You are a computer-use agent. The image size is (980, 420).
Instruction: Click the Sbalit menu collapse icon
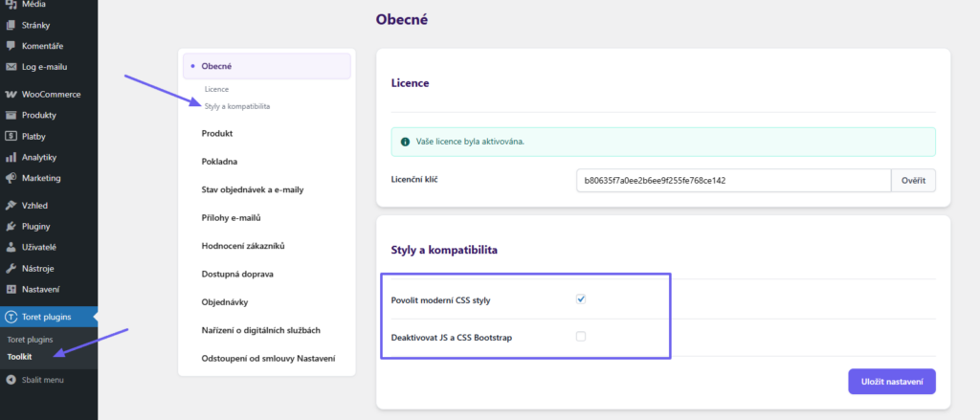point(11,380)
